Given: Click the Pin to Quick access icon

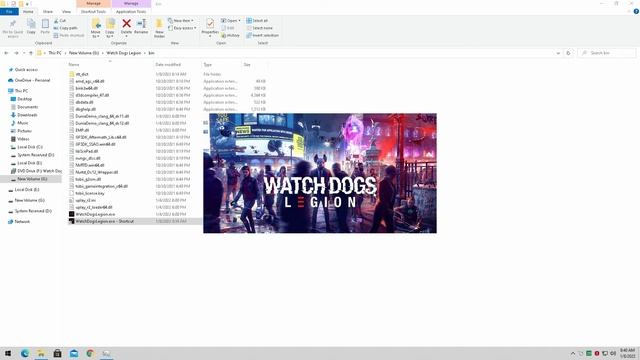Looking at the screenshot, I should tap(13, 24).
